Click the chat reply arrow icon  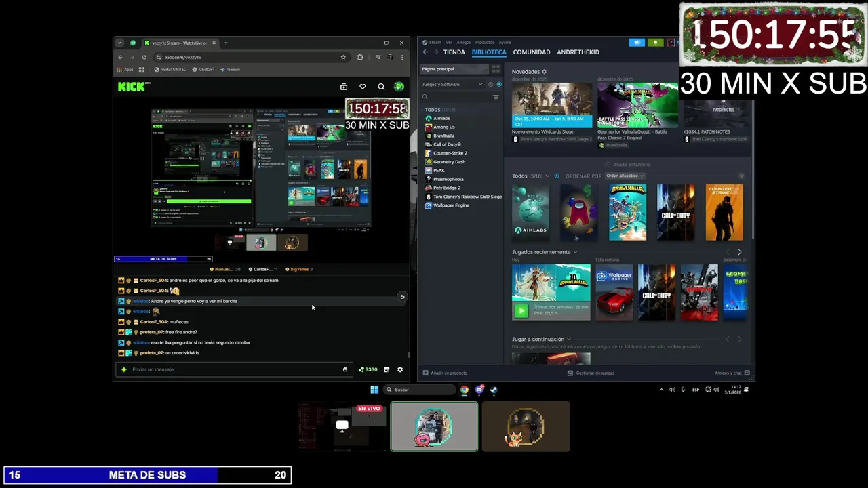[402, 297]
